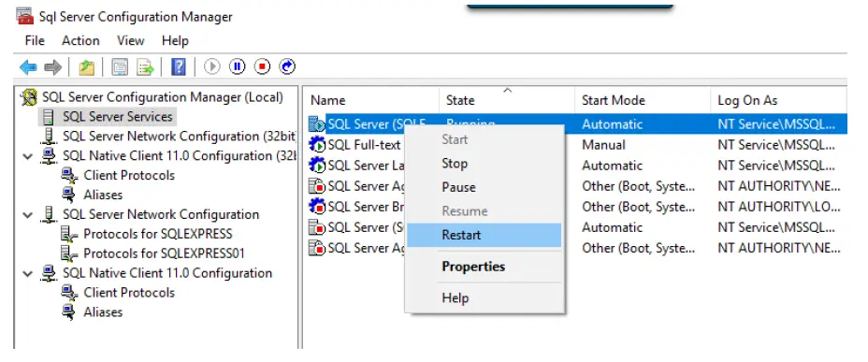Open the Help menu in menu bar

[x=175, y=41]
